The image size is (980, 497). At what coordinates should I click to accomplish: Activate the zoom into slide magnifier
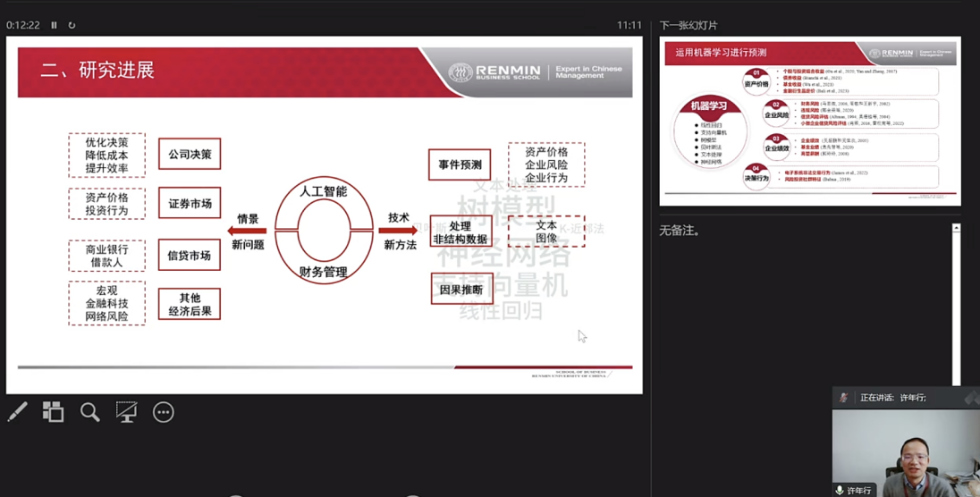(x=90, y=412)
